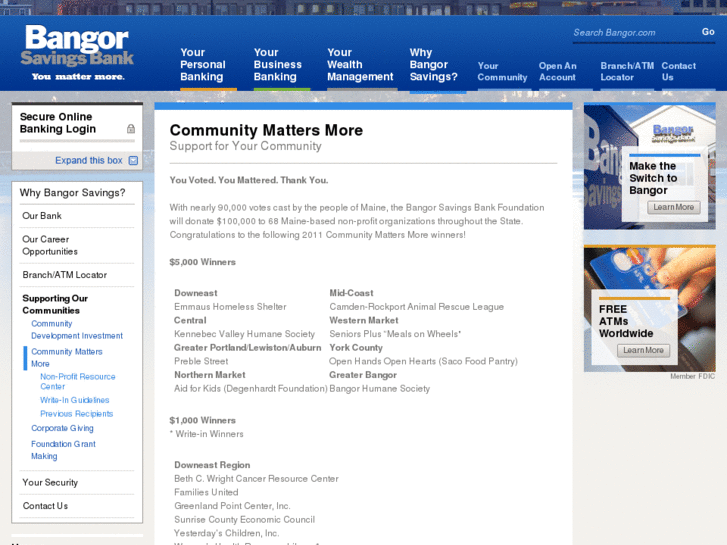Click Sunrise County Economic Council text
The height and width of the screenshot is (545, 727).
(244, 519)
